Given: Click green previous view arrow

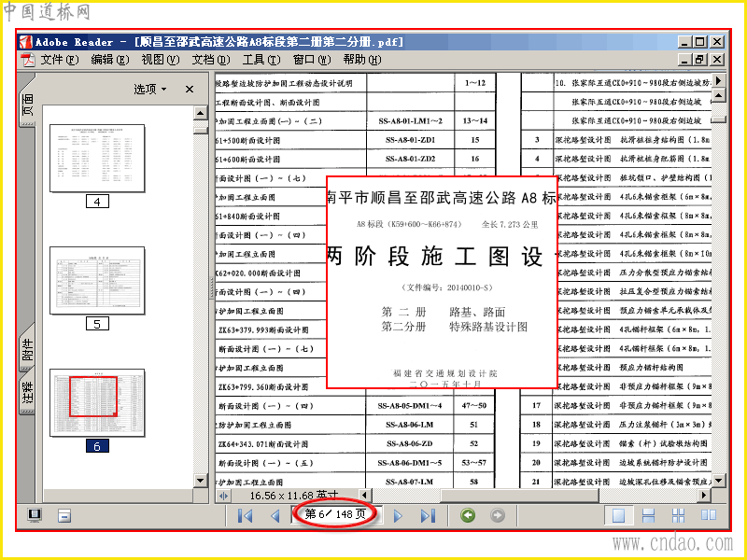Looking at the screenshot, I should [x=468, y=515].
